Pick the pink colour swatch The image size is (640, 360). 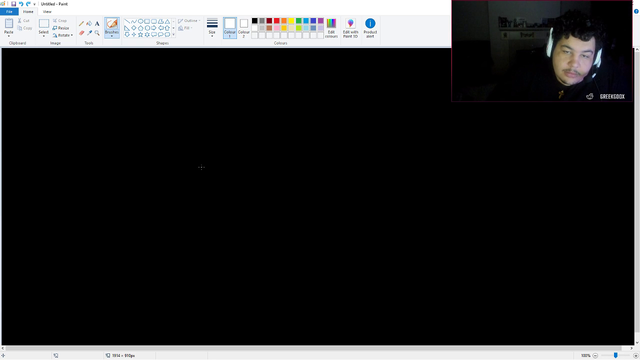[277, 28]
